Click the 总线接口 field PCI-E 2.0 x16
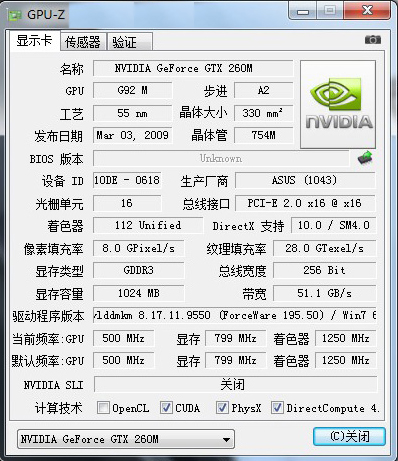398x461 pixels. [x=305, y=203]
